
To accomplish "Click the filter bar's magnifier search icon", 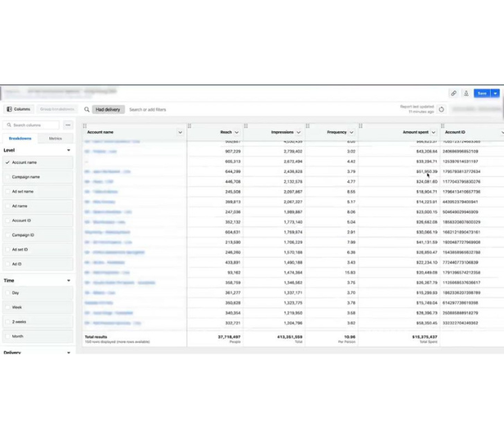I will pyautogui.click(x=87, y=109).
